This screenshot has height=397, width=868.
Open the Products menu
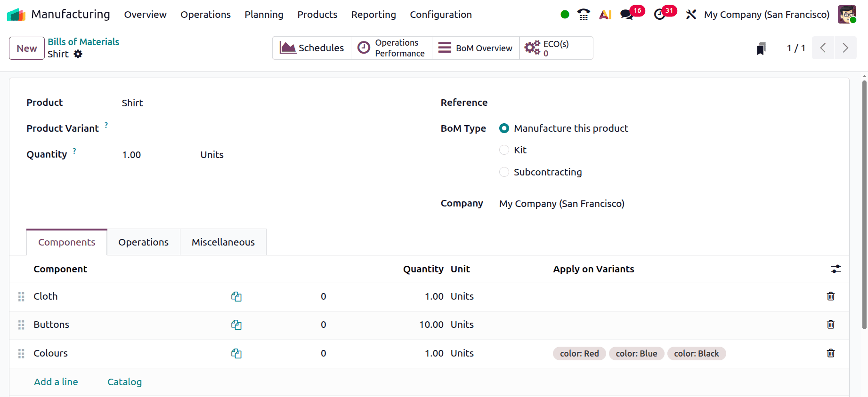pos(317,15)
